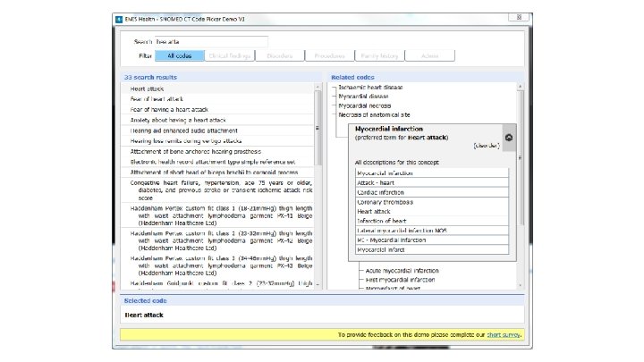
Task: Select the Procedures filter
Action: 330,55
